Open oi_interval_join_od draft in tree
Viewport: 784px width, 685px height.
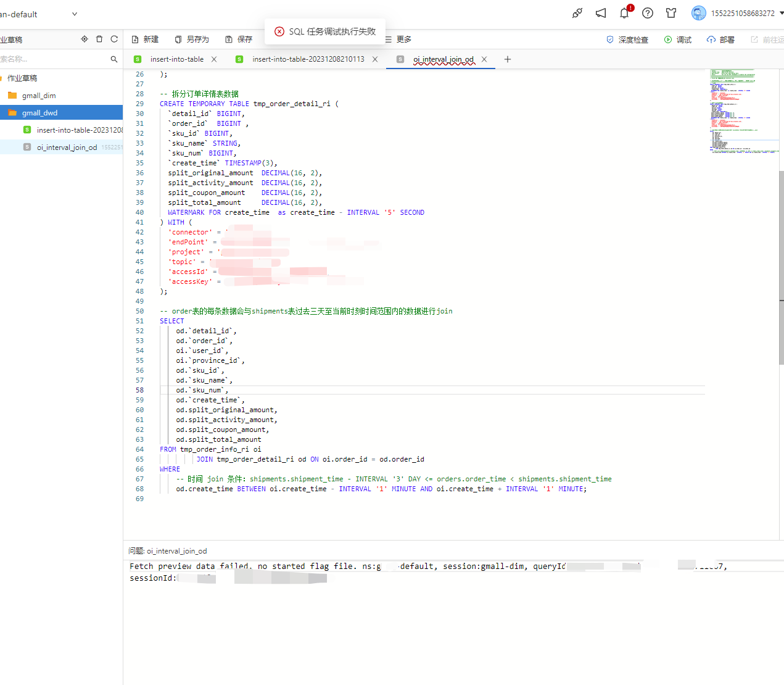tap(67, 147)
